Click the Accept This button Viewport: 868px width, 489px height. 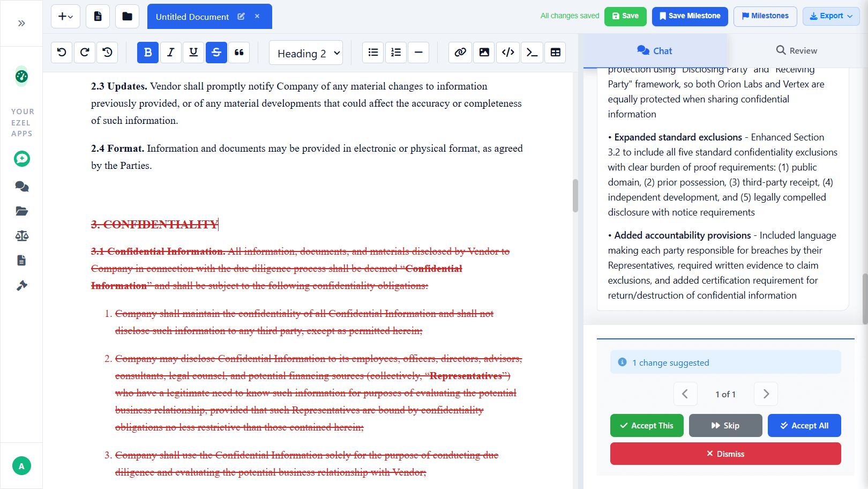coord(647,426)
